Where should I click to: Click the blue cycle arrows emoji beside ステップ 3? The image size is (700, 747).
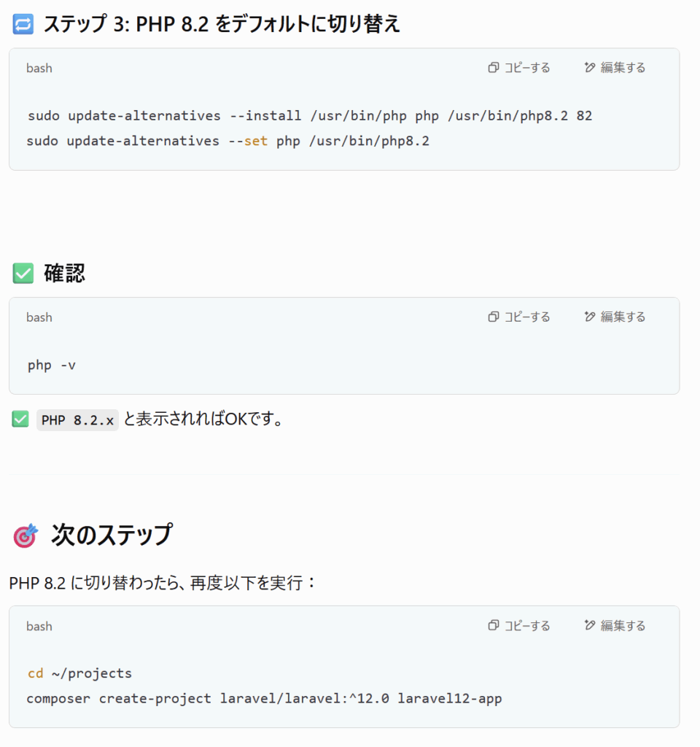click(23, 24)
